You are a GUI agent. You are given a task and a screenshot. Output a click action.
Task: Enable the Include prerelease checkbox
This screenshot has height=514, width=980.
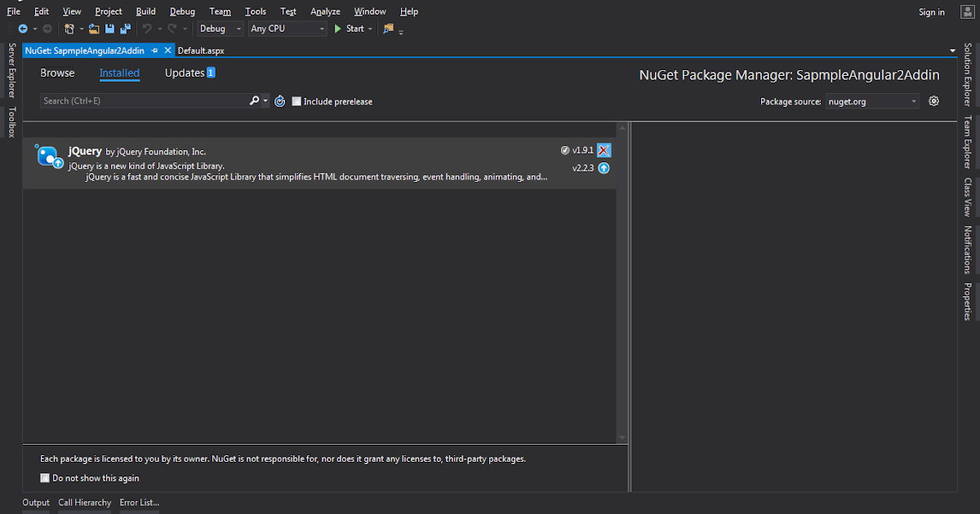[298, 101]
